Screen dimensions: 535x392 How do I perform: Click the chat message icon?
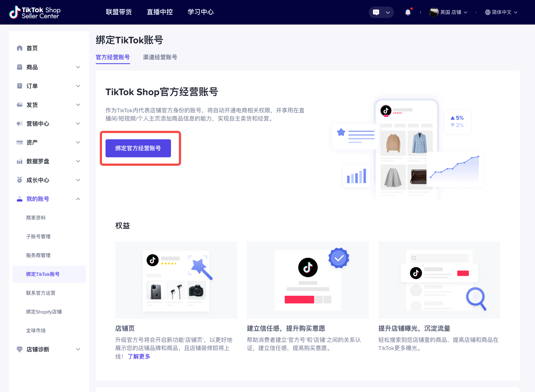coord(376,12)
